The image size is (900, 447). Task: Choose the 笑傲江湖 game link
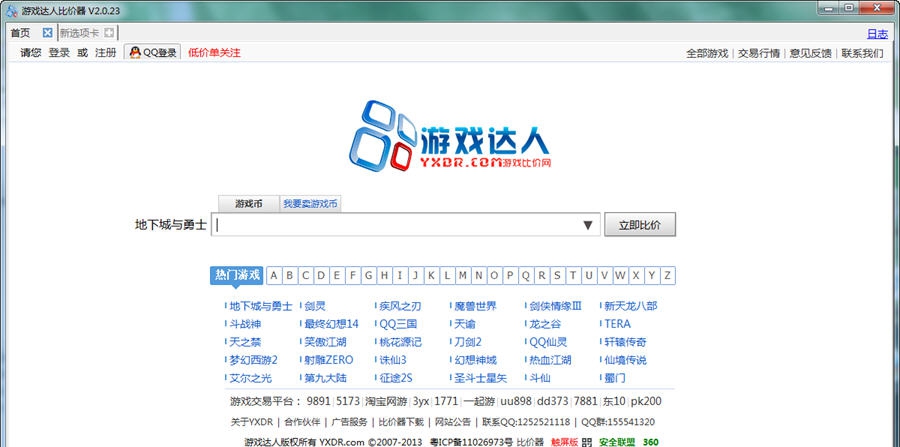click(x=325, y=343)
